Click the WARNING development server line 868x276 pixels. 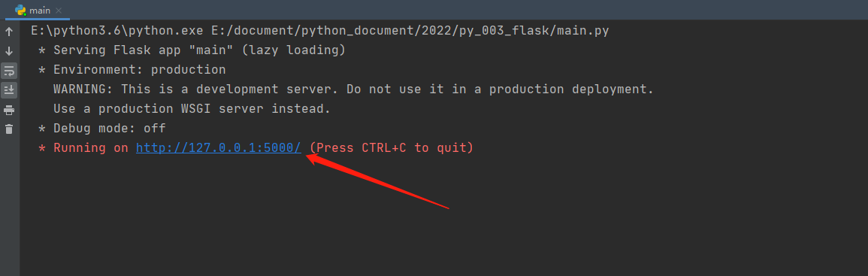tap(354, 89)
